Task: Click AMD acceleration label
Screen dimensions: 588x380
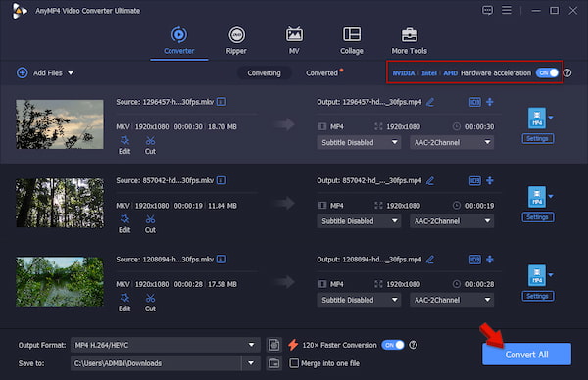Action: pos(451,73)
